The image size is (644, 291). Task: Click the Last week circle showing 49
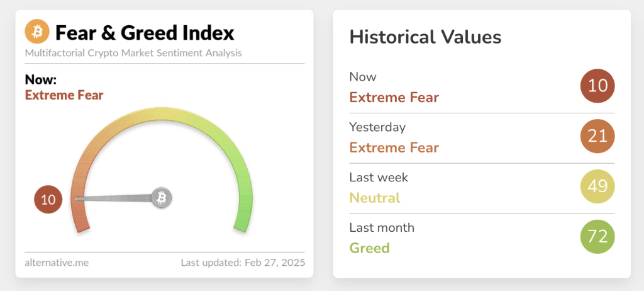pyautogui.click(x=597, y=186)
